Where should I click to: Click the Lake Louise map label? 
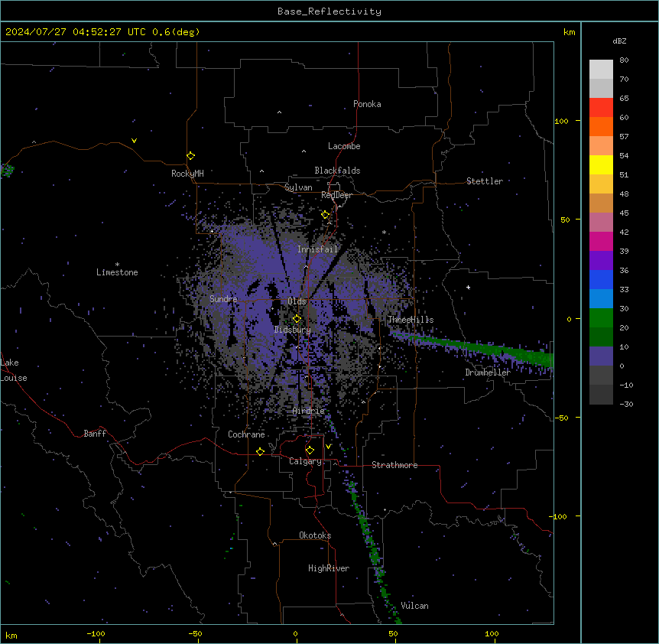pyautogui.click(x=14, y=370)
